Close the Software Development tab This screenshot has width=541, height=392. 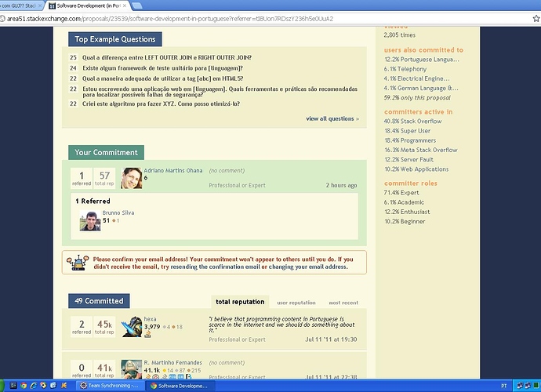pyautogui.click(x=125, y=5)
